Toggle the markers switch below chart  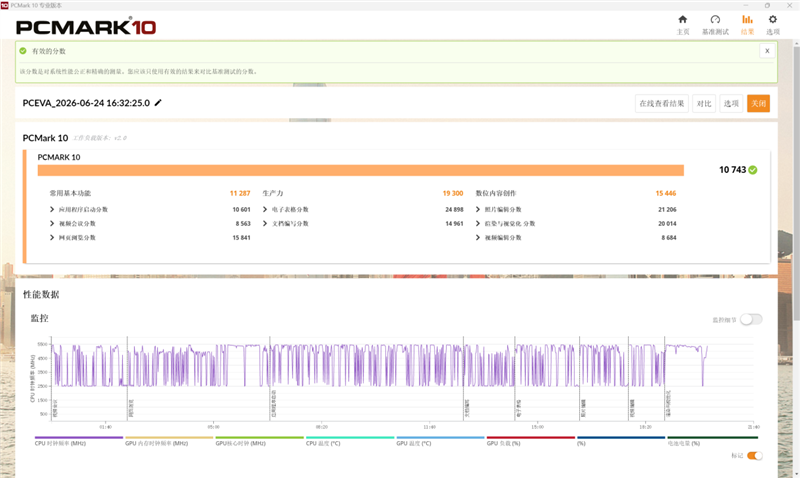coord(755,456)
